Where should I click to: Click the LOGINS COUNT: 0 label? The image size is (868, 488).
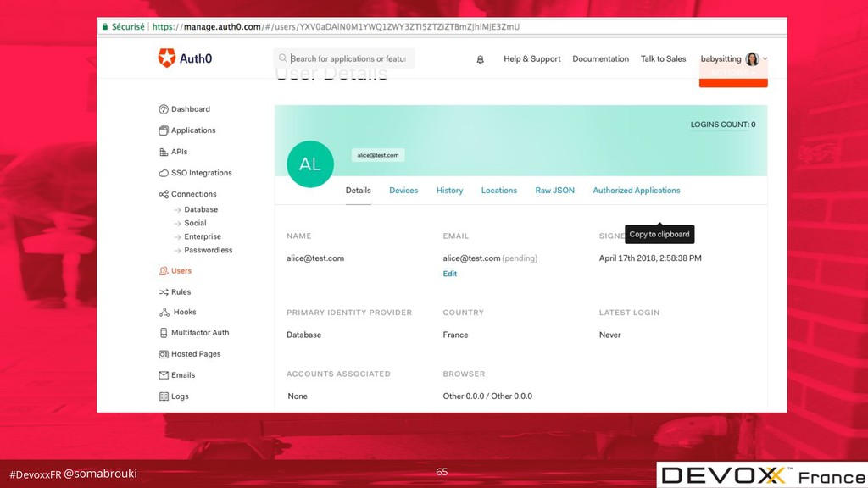[722, 125]
